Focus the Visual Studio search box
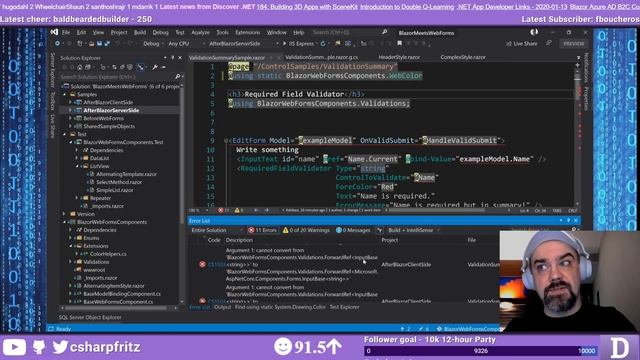Screen dimensions: 640x360 (349, 32)
